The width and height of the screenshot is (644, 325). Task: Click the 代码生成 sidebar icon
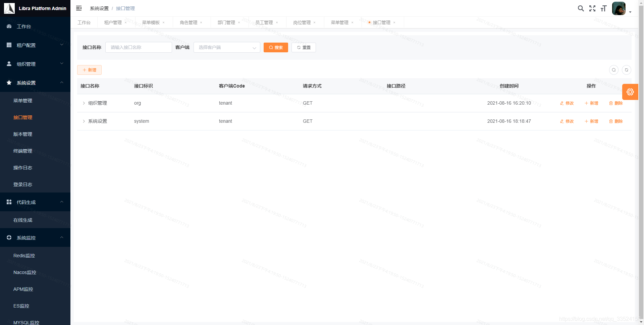(9, 202)
